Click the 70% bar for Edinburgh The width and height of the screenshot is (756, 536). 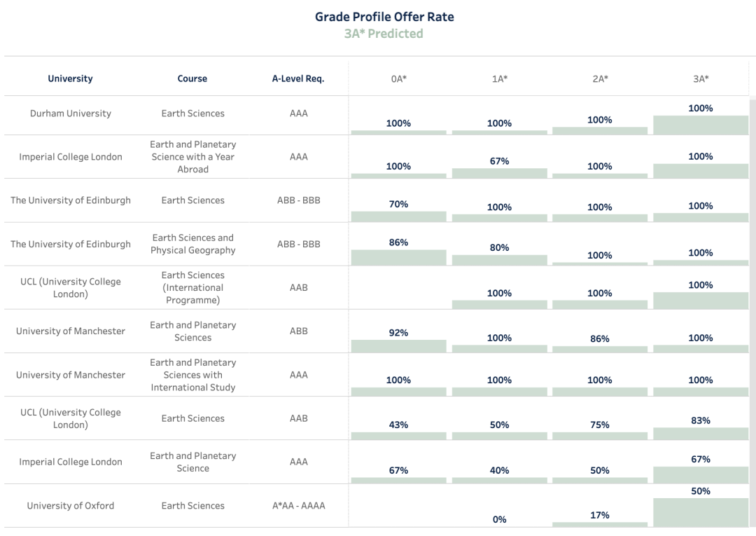[x=398, y=217]
